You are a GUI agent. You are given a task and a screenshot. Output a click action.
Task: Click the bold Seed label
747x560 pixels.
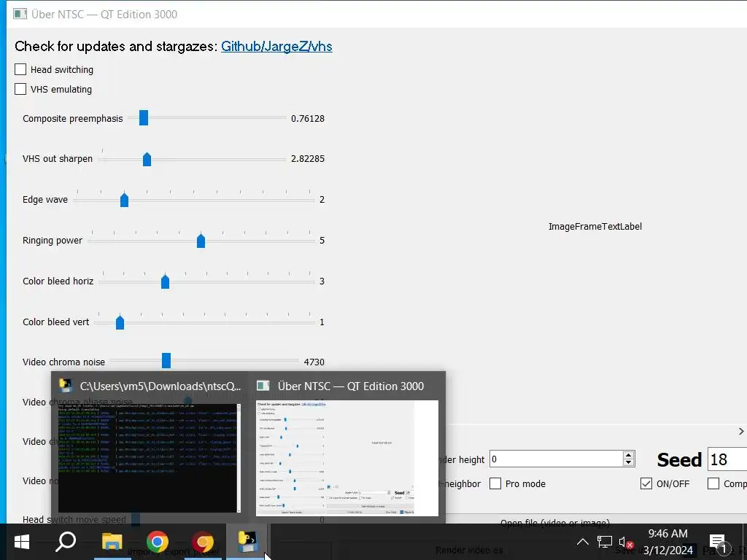(x=679, y=460)
